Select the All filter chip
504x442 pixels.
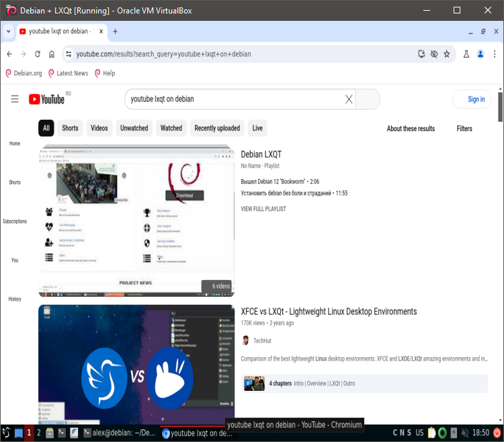[46, 128]
